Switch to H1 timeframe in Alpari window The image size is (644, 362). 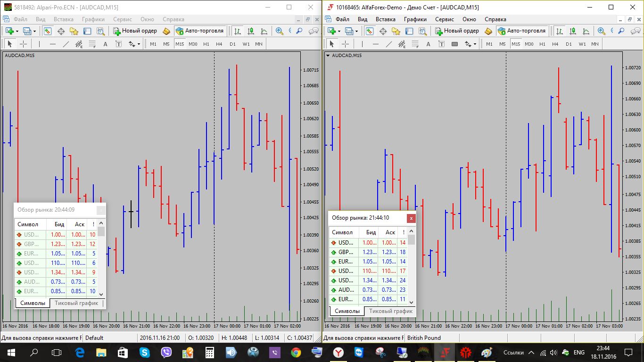point(206,44)
